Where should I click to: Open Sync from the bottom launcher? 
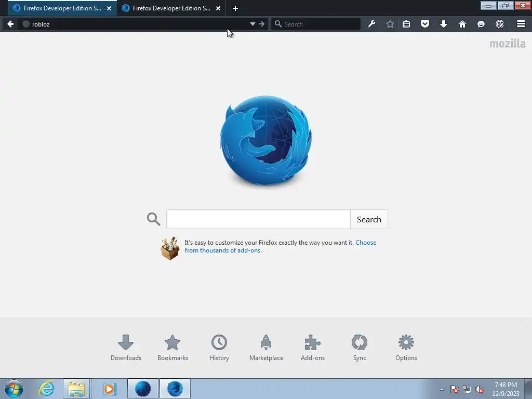(x=360, y=348)
